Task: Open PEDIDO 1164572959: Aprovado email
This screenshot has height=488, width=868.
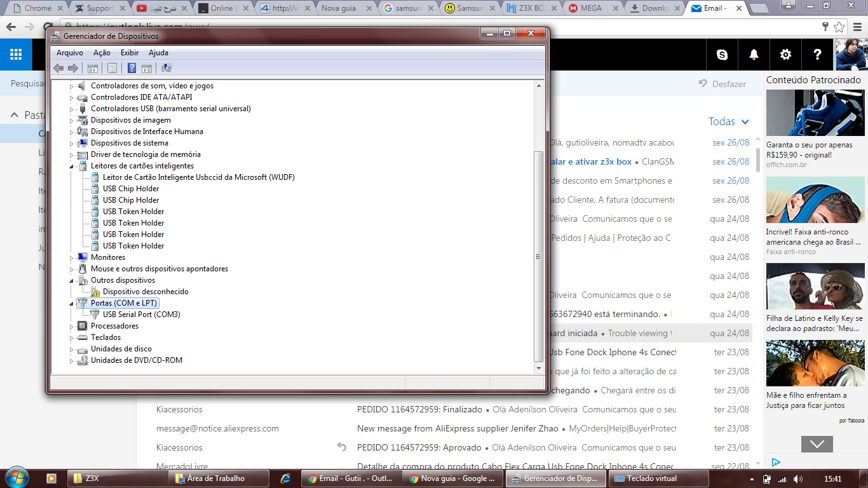Action: [418, 447]
